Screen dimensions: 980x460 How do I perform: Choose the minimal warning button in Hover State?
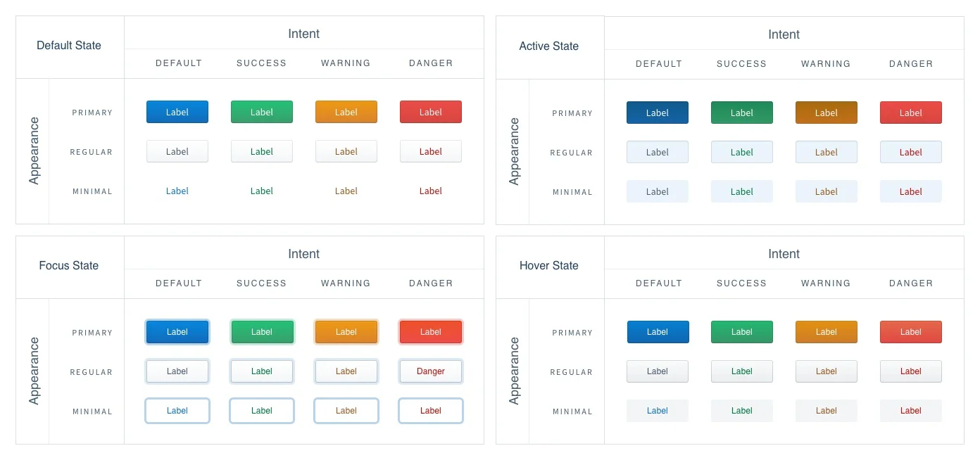(827, 411)
